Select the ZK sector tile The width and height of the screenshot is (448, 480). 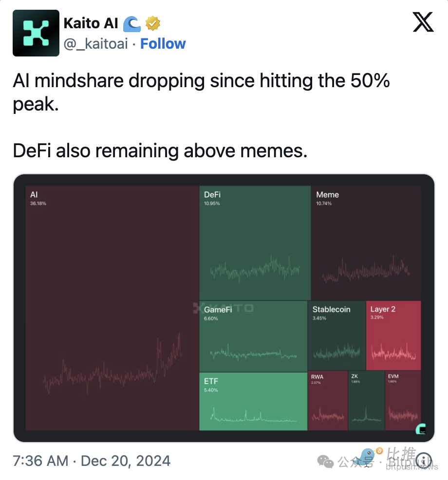click(x=366, y=401)
